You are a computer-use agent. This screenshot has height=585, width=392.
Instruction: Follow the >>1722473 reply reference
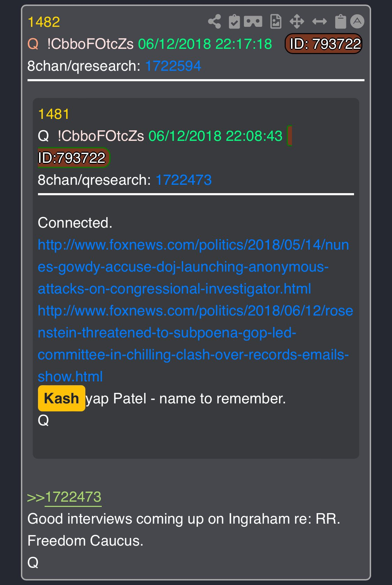[73, 497]
